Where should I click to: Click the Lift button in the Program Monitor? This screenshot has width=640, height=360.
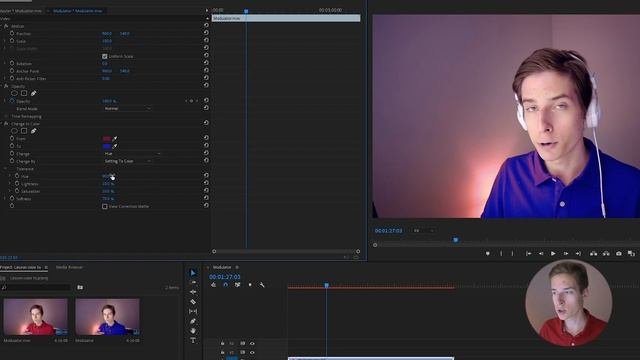[x=593, y=253]
